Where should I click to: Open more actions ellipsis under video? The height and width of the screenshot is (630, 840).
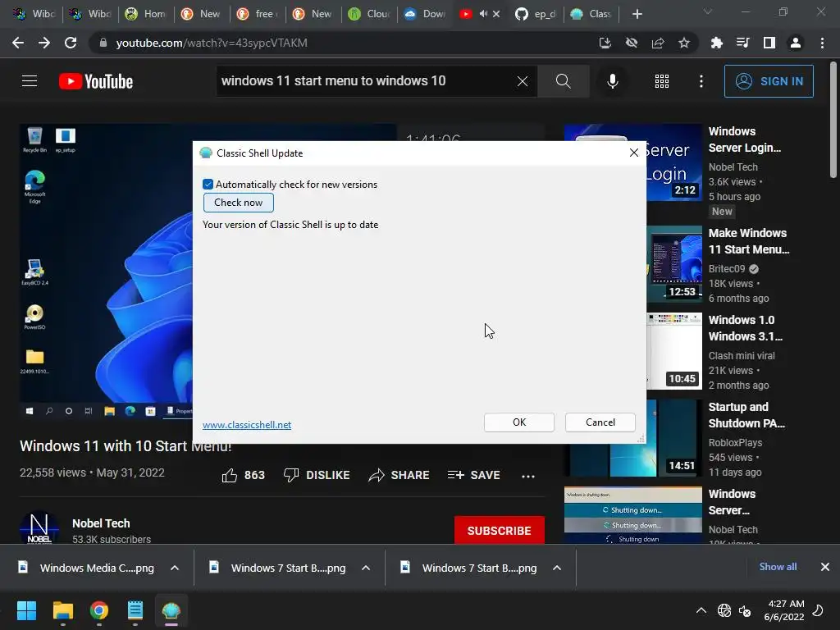(x=528, y=476)
